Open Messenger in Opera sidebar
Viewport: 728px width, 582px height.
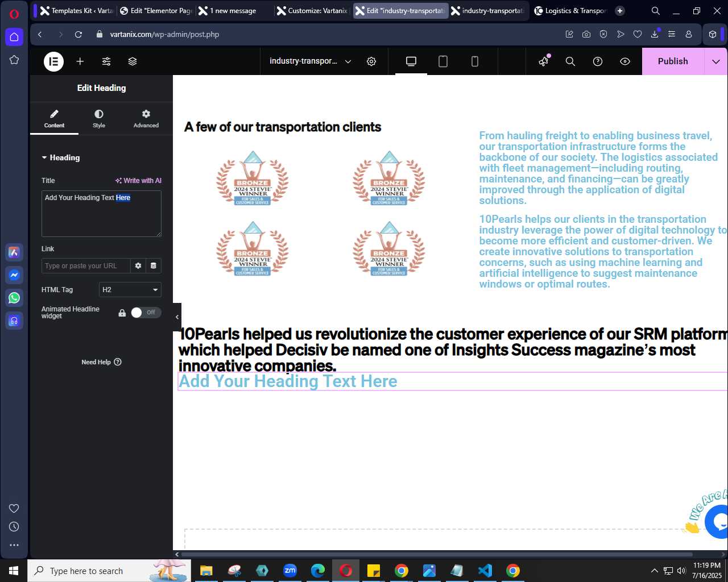[14, 275]
